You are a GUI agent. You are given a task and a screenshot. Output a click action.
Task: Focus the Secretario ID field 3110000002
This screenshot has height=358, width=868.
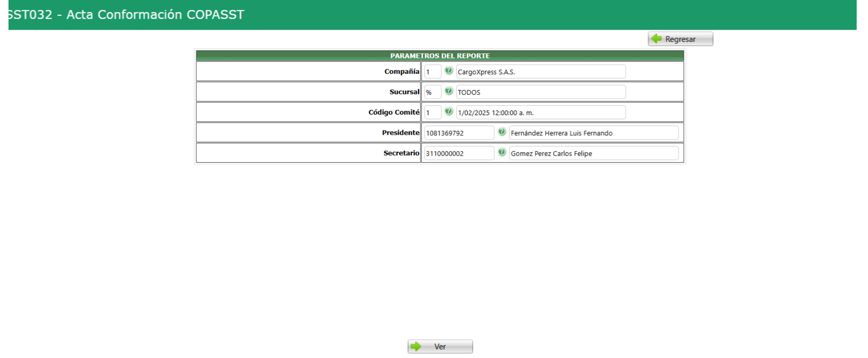(459, 153)
